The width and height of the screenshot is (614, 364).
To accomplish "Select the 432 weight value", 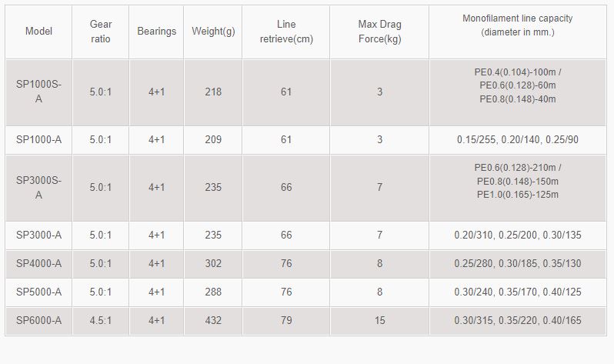I will pyautogui.click(x=213, y=321).
